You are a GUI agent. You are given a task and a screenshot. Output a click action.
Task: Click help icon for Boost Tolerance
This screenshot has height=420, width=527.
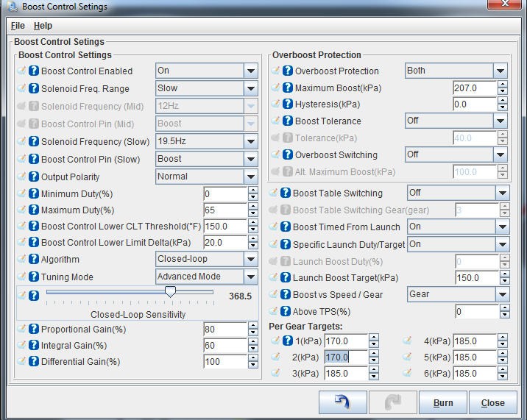tap(288, 121)
